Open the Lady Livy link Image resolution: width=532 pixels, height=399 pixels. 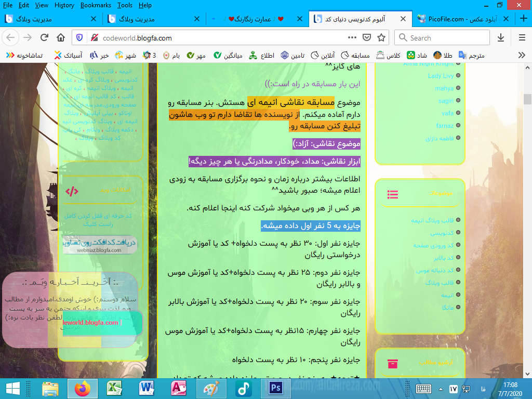pos(441,76)
